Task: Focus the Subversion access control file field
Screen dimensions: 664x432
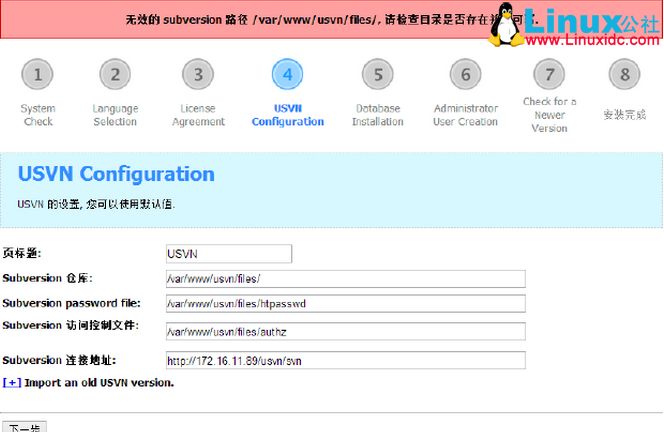Action: coord(346,331)
